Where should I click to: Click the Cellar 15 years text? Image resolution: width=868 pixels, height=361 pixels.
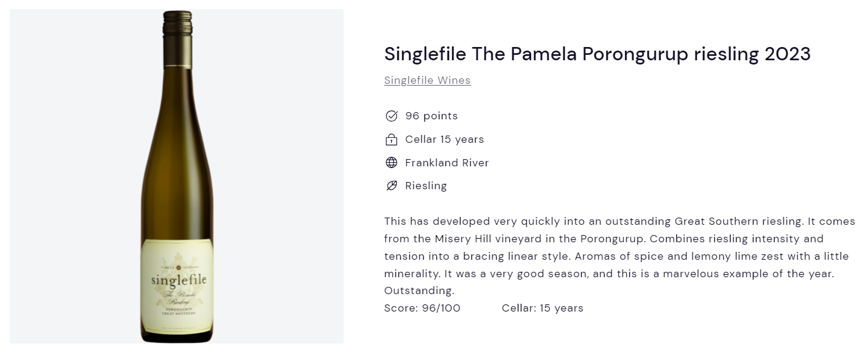tap(444, 139)
